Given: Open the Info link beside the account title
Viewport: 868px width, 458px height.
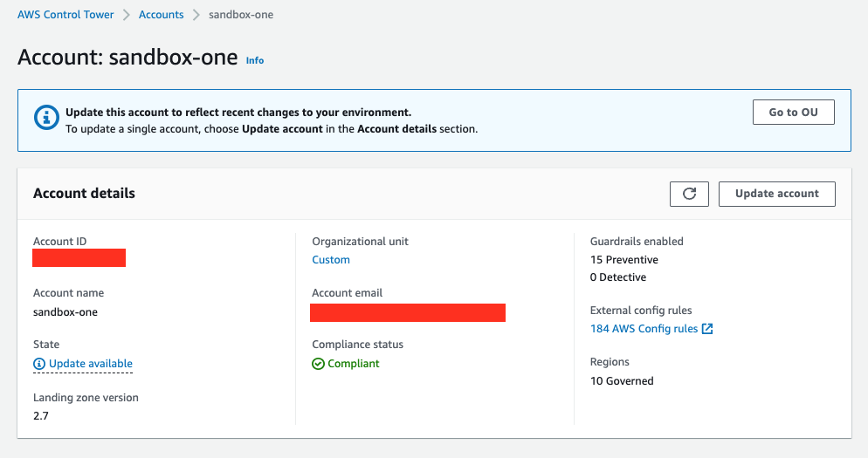Looking at the screenshot, I should pos(255,60).
